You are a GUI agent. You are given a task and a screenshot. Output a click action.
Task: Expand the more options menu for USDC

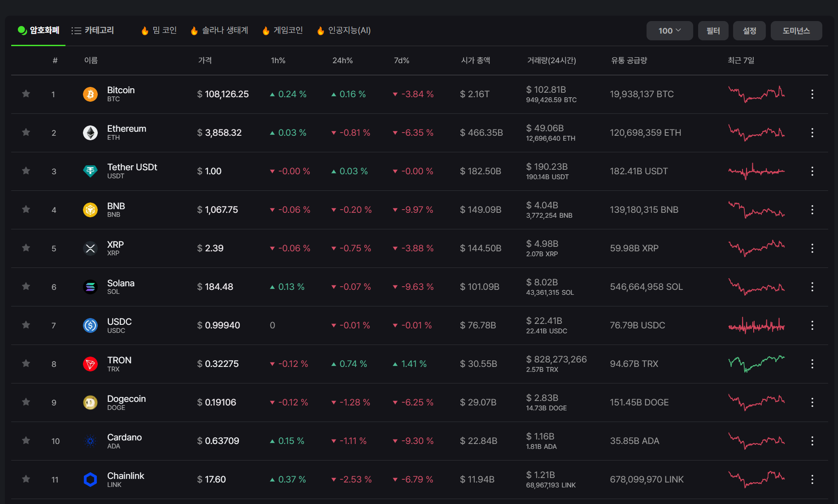click(812, 325)
